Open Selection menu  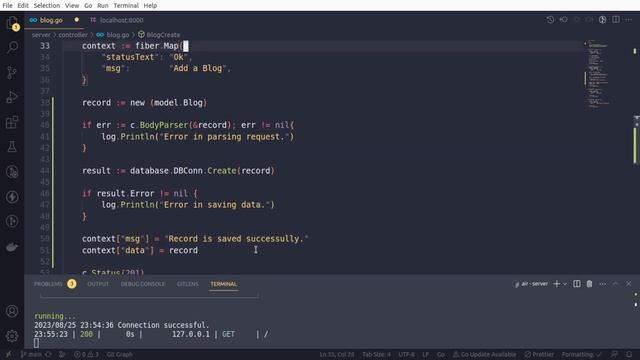[47, 5]
